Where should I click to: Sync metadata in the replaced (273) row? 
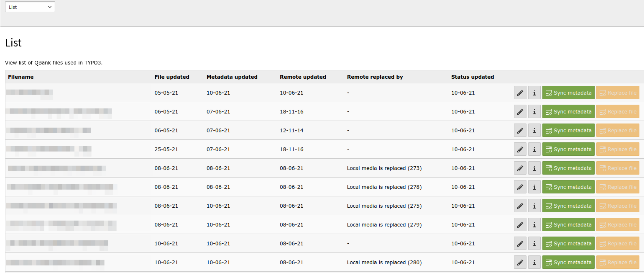[x=568, y=168]
